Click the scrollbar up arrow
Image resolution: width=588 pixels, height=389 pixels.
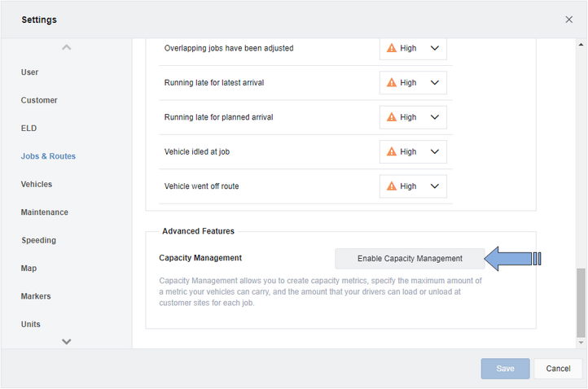pyautogui.click(x=581, y=45)
